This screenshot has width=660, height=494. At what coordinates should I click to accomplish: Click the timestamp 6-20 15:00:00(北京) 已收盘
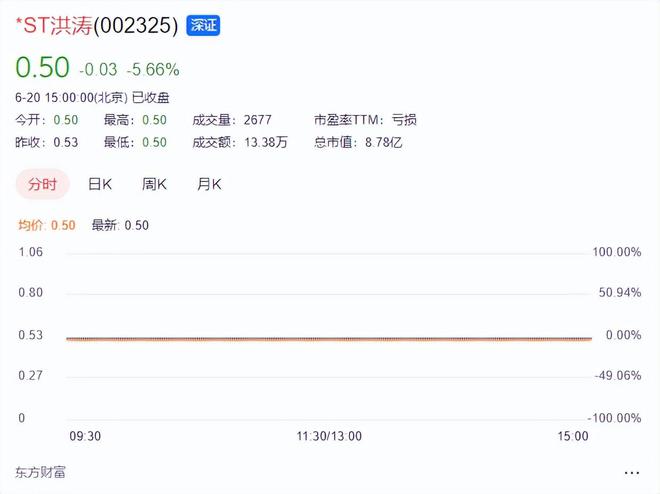click(92, 98)
